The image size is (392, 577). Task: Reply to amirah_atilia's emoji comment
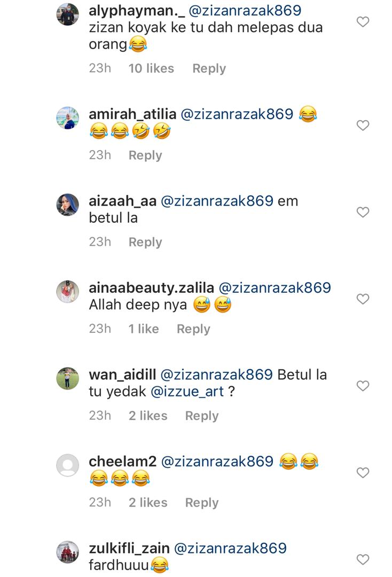(x=145, y=155)
